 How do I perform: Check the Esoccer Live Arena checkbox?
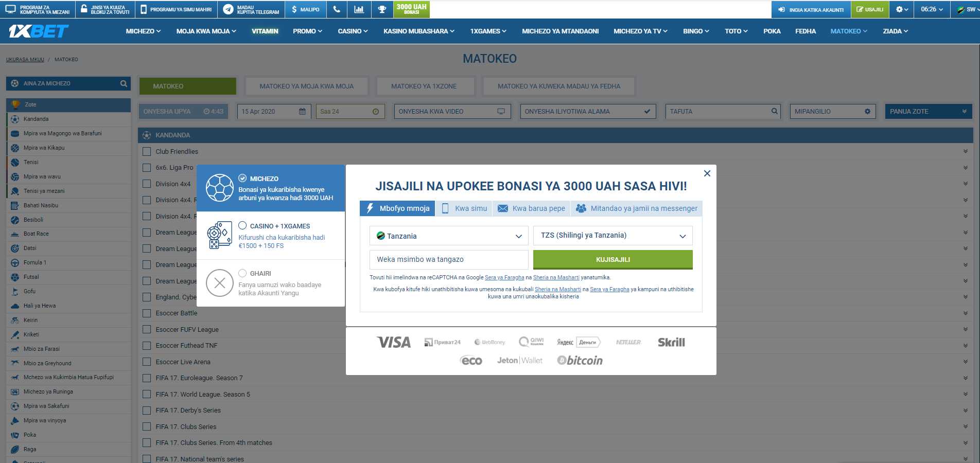(147, 362)
